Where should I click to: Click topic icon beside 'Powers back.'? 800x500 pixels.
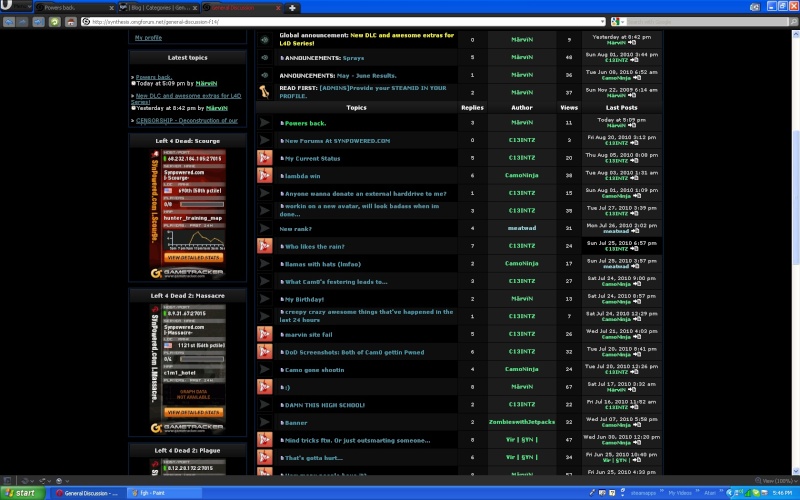pos(264,122)
